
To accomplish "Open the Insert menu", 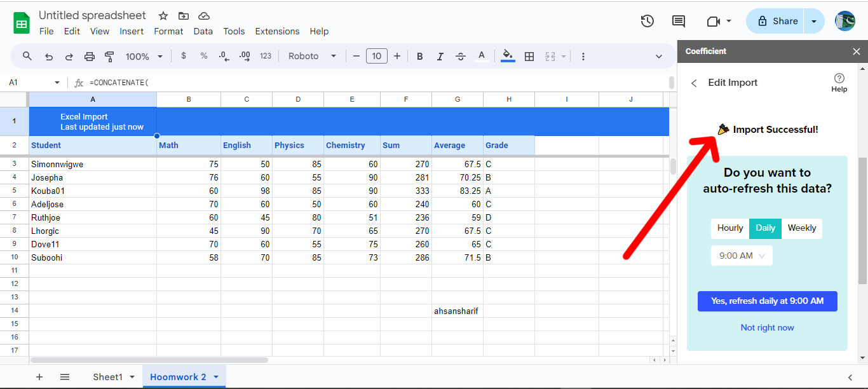I will pyautogui.click(x=132, y=31).
